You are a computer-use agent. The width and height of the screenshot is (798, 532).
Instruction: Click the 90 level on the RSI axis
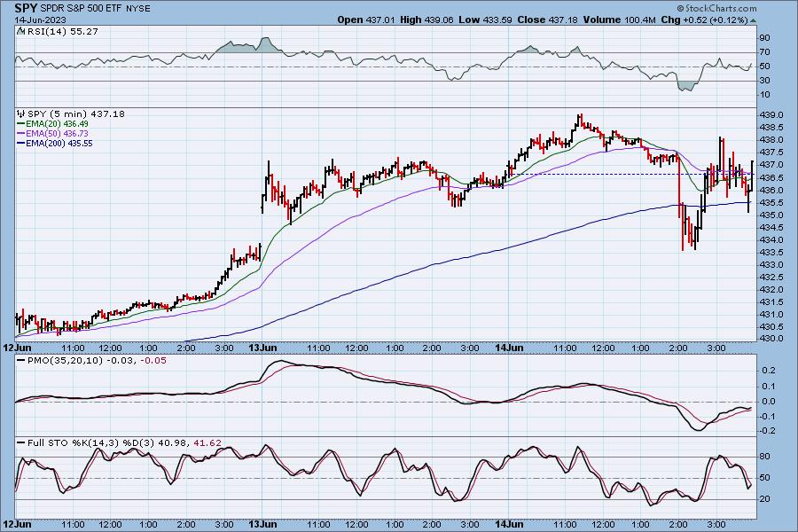click(764, 37)
